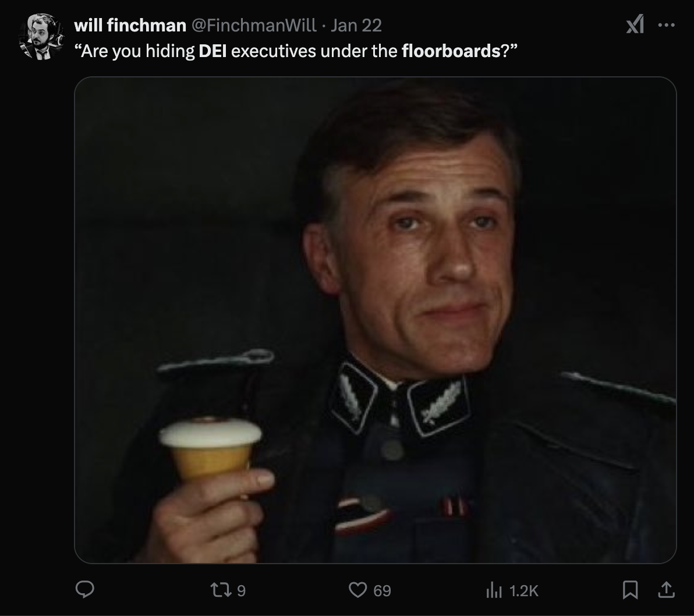Repost using the retweet arrows icon
694x616 pixels.
pos(221,590)
